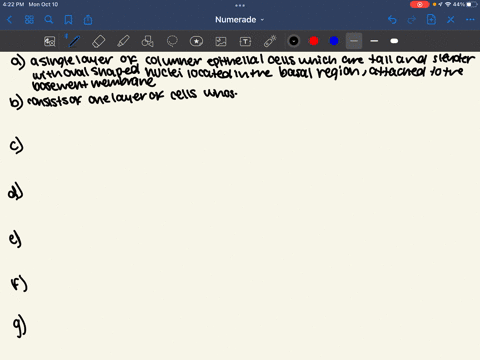480x360 pixels.
Task: Select the Lasso tool
Action: (172, 41)
